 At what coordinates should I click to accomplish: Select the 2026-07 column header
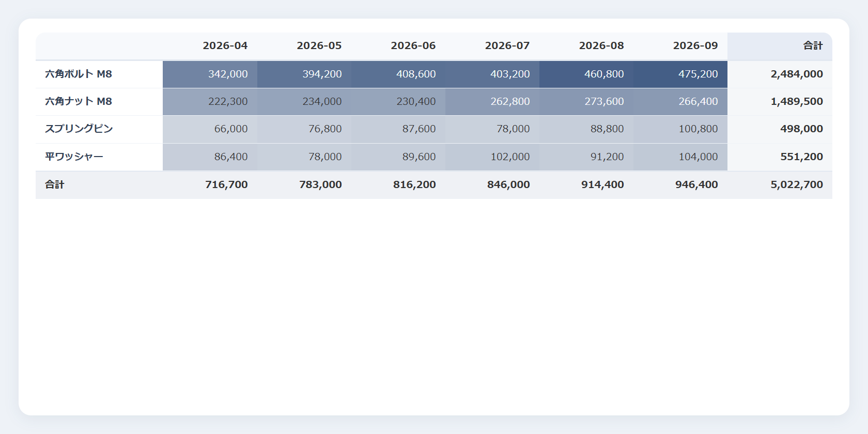tap(492, 46)
